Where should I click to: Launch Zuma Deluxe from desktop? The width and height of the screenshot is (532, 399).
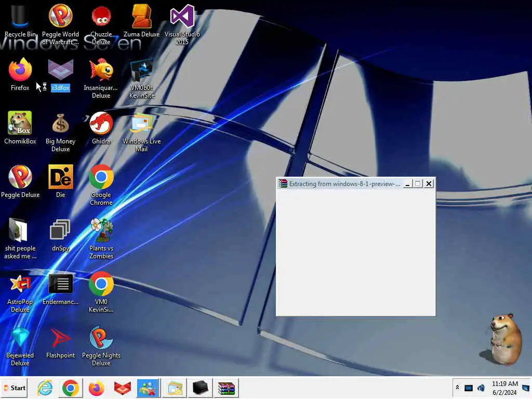point(141,21)
